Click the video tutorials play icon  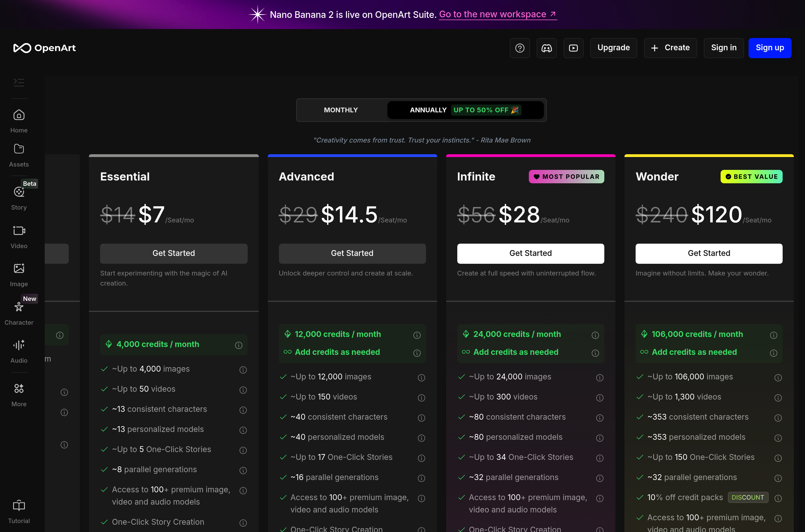click(573, 48)
